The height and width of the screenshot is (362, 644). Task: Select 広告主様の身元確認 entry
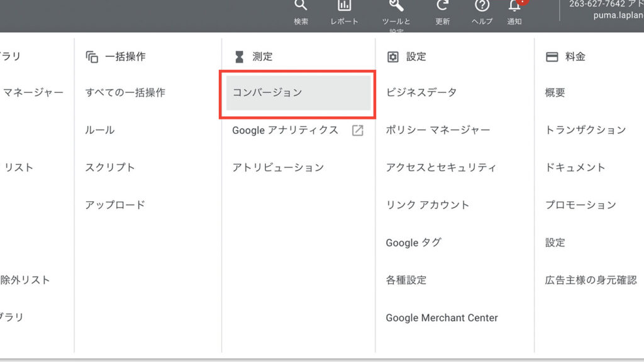591,280
